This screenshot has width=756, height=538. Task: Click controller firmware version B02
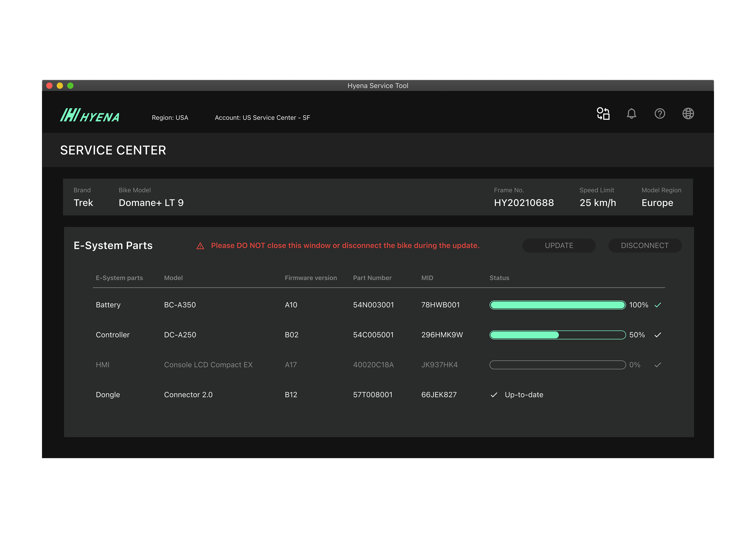click(292, 335)
